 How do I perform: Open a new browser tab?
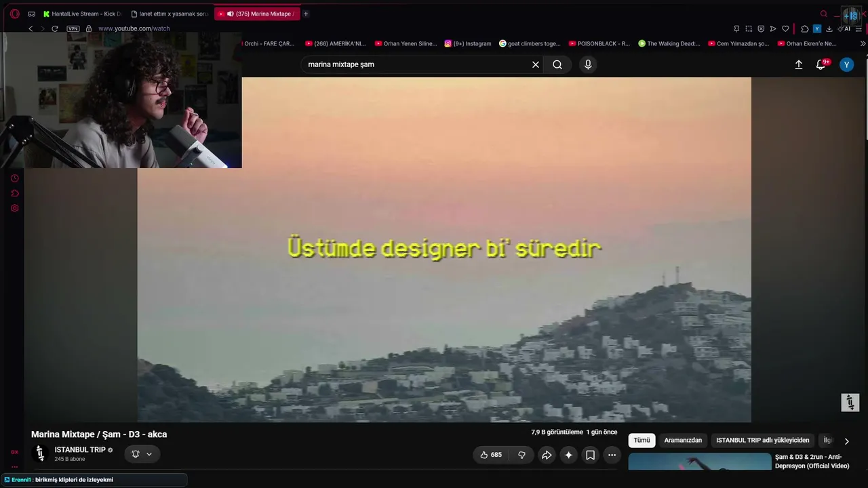[x=306, y=14]
